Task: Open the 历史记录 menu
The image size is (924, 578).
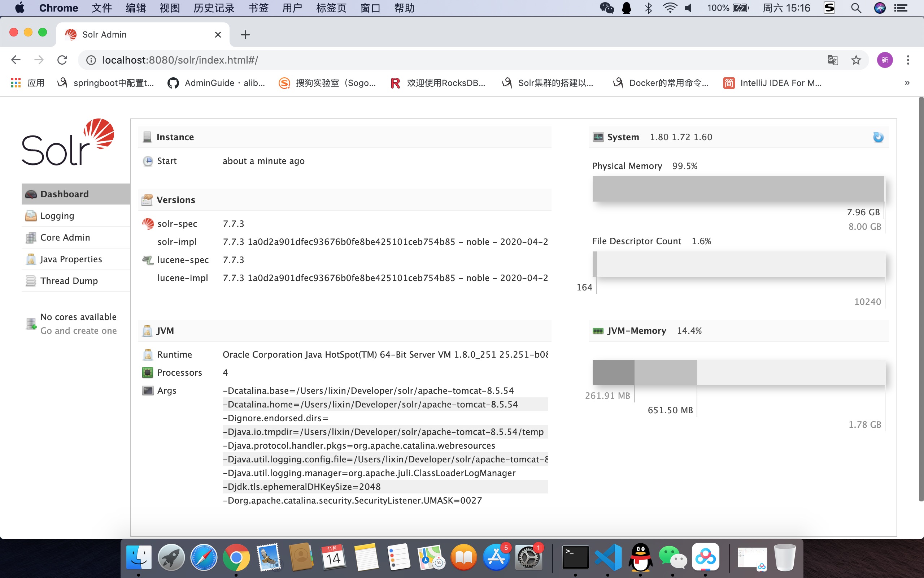Action: click(214, 8)
